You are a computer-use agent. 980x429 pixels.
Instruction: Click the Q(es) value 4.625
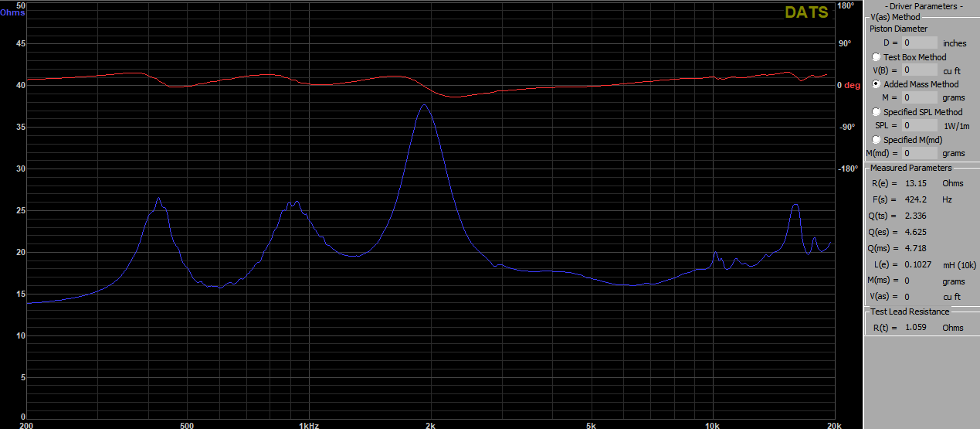(x=915, y=232)
